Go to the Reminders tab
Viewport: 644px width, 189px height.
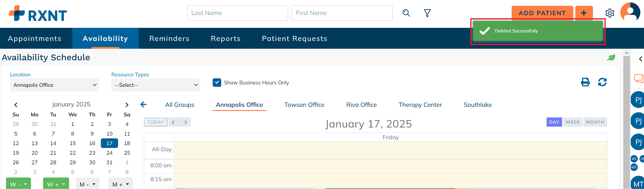click(169, 39)
